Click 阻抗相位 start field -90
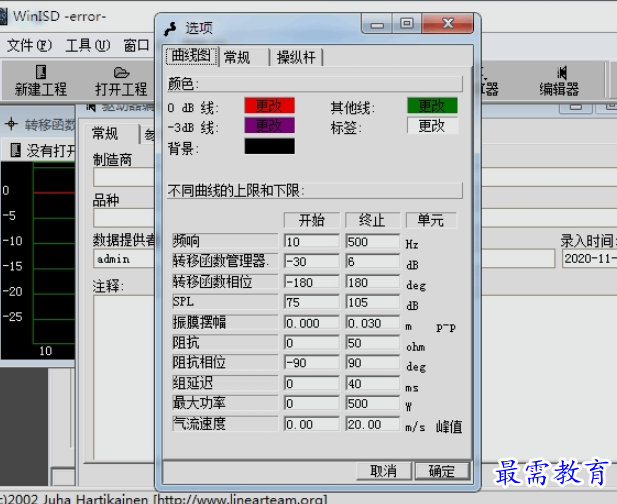 [x=311, y=362]
